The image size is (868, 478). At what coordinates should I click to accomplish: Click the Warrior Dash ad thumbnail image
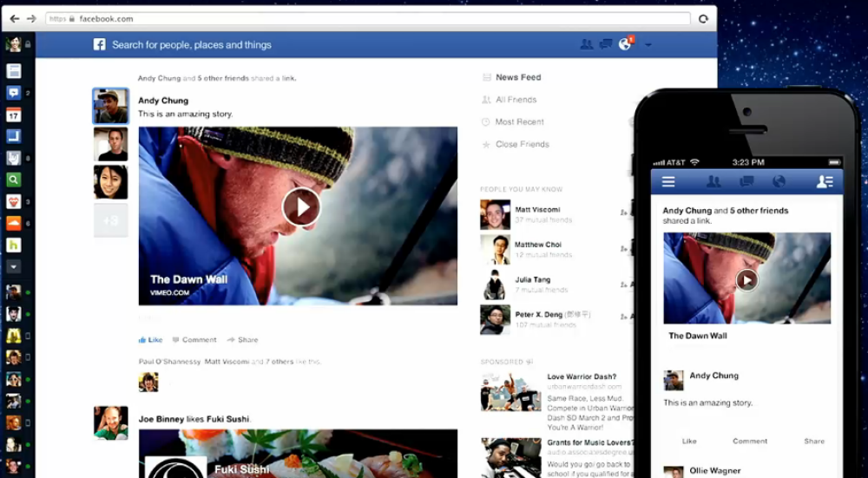511,392
